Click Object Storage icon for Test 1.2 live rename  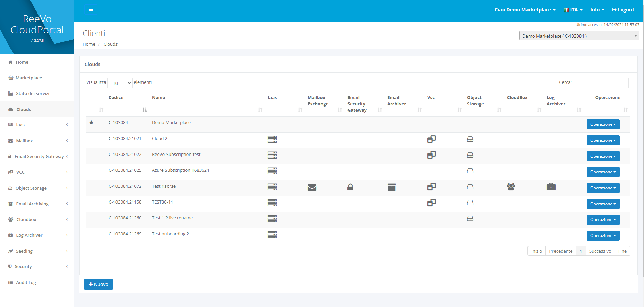coord(470,218)
